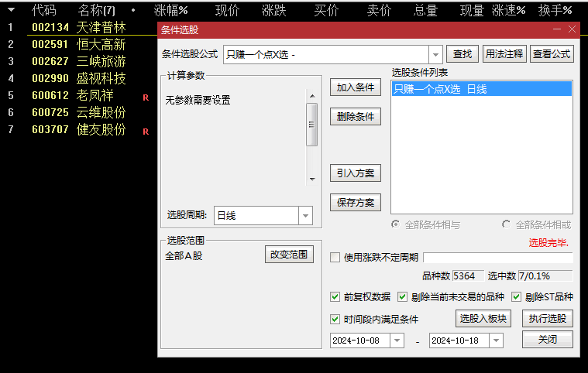588x373 pixels.
Task: Click the 选中数 value 7/0.1%
Action: point(545,276)
